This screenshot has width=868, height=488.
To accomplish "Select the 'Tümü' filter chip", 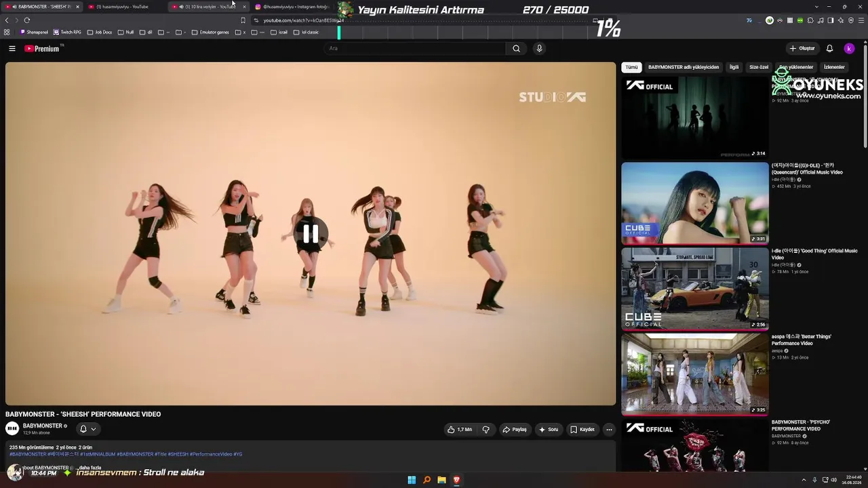I will coord(632,67).
